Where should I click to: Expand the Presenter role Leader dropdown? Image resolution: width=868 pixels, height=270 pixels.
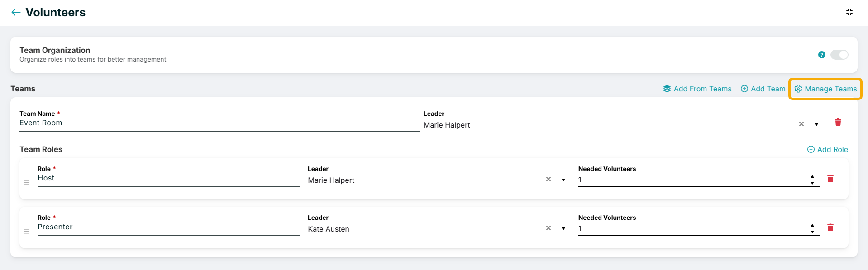click(x=563, y=229)
